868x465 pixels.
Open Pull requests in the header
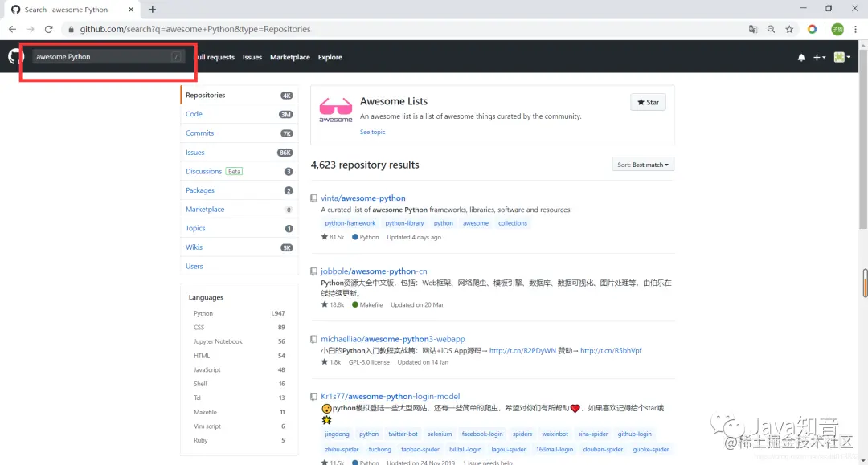(x=214, y=57)
